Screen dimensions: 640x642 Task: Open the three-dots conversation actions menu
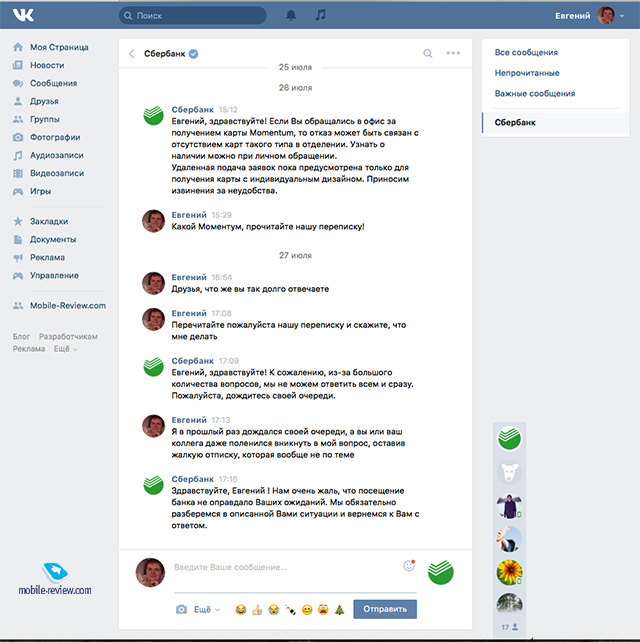[x=453, y=53]
